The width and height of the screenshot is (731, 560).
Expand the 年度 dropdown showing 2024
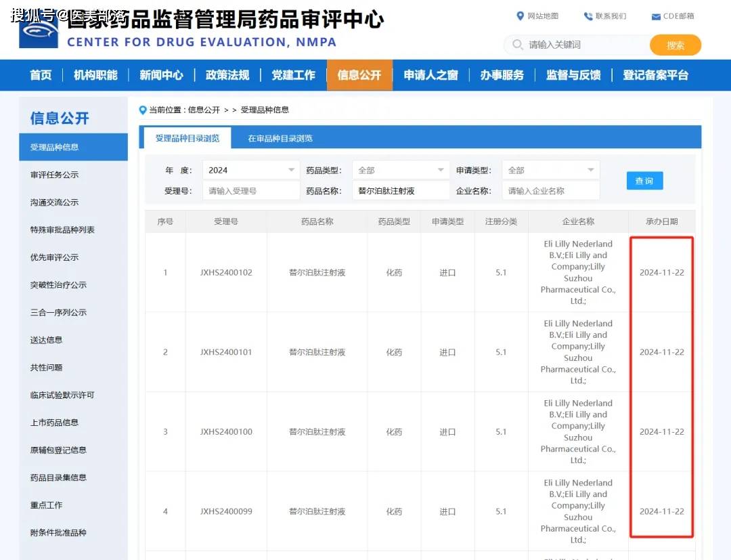[251, 170]
